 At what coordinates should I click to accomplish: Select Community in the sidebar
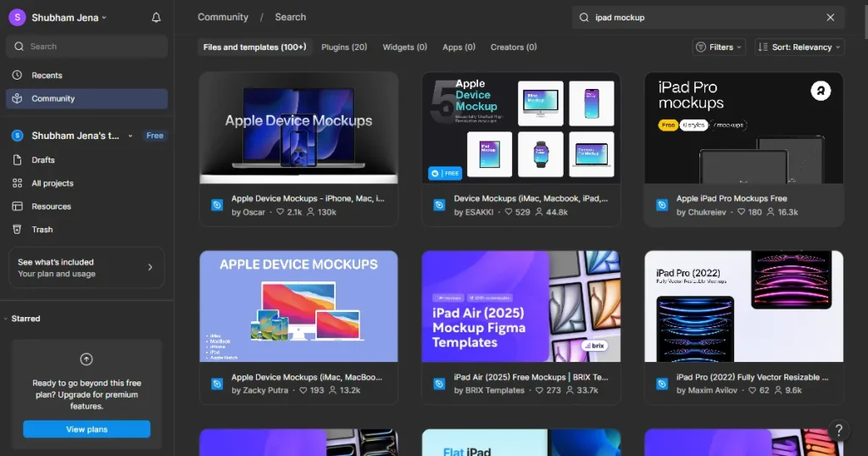tap(87, 98)
